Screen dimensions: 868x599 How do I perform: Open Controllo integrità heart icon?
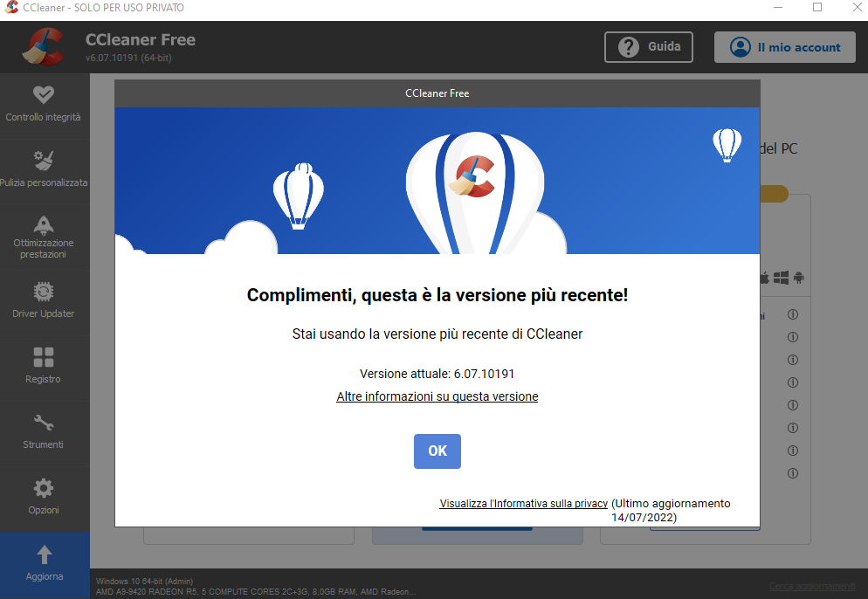(43, 94)
